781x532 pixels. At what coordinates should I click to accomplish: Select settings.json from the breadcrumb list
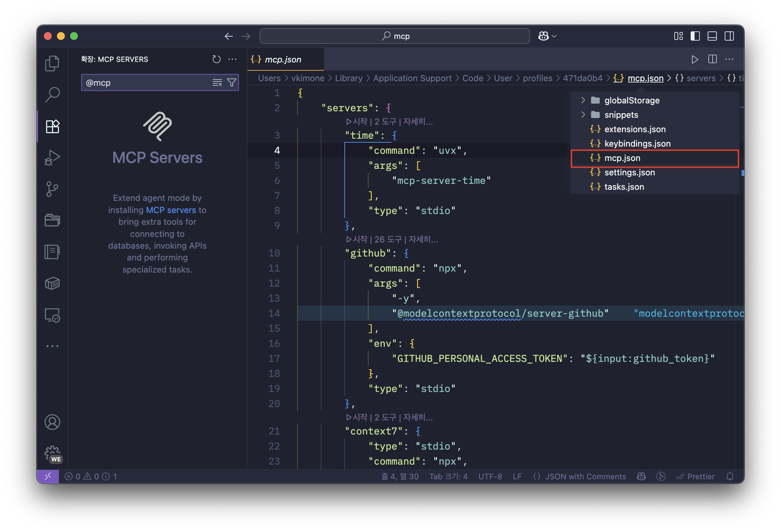point(630,172)
